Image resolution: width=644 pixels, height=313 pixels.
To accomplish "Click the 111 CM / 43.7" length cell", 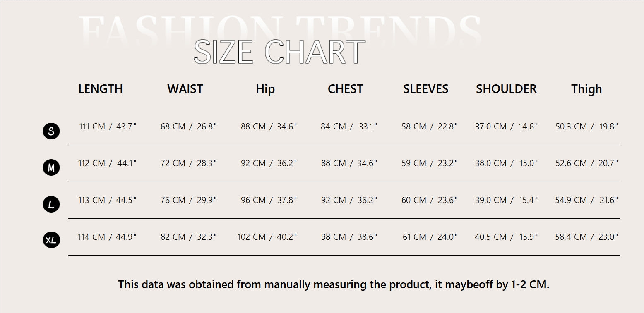I will [x=108, y=127].
